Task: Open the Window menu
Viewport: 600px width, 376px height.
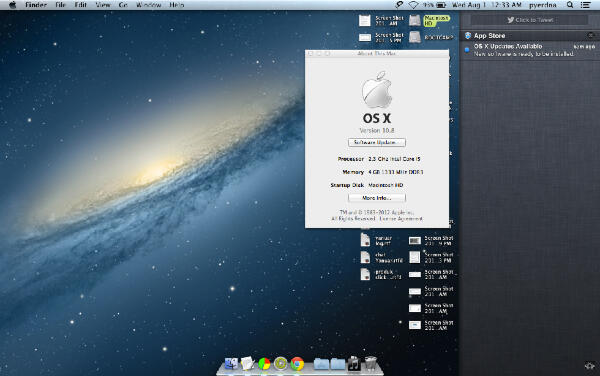Action: (148, 5)
